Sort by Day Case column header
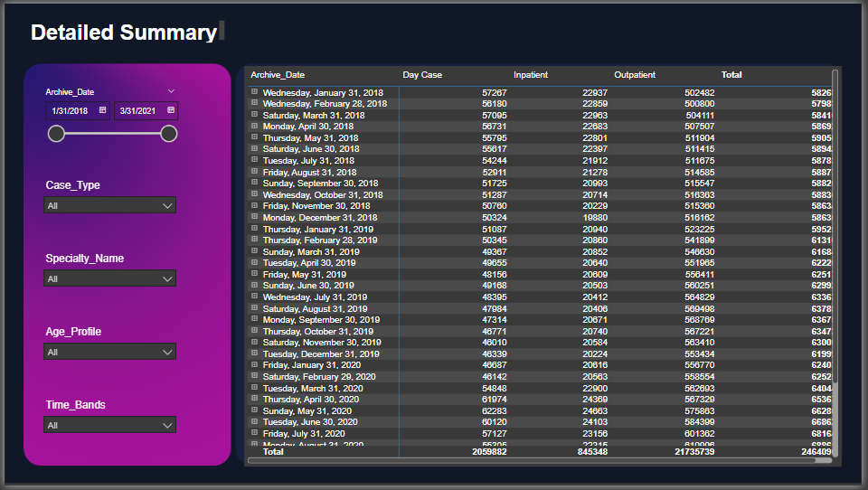868x490 pixels. tap(422, 75)
